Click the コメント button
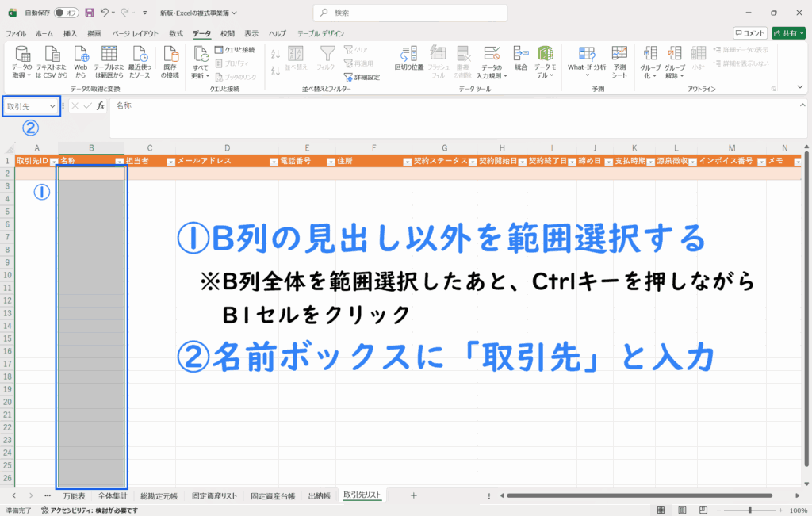 [x=749, y=33]
